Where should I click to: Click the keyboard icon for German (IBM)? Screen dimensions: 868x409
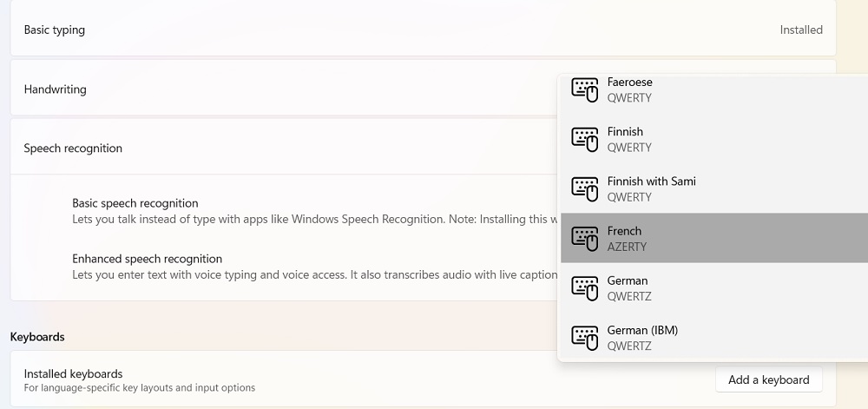click(x=585, y=337)
